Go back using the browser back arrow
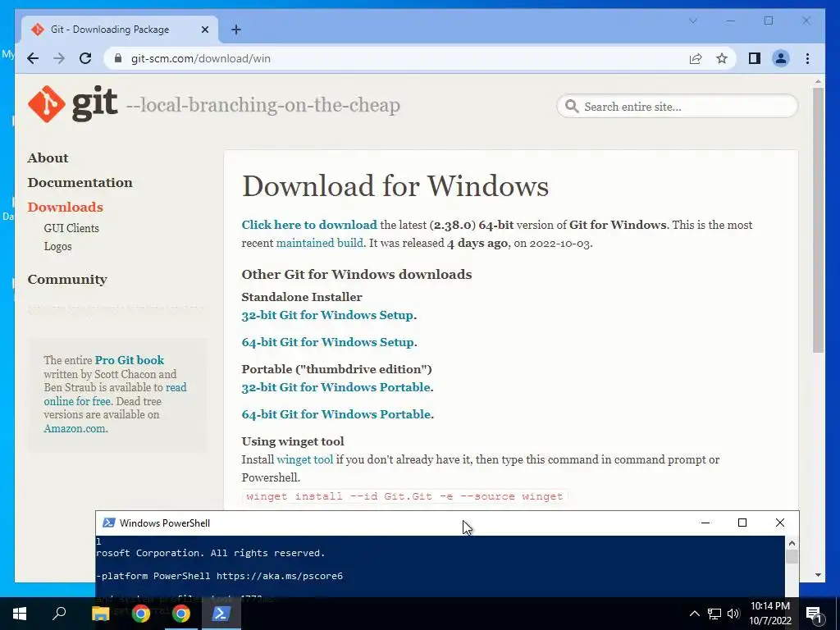 click(33, 58)
